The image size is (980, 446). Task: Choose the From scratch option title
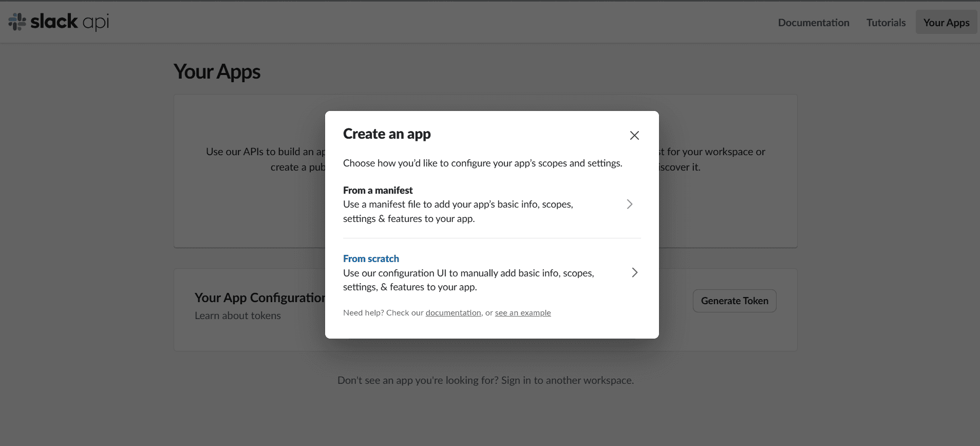pyautogui.click(x=371, y=258)
